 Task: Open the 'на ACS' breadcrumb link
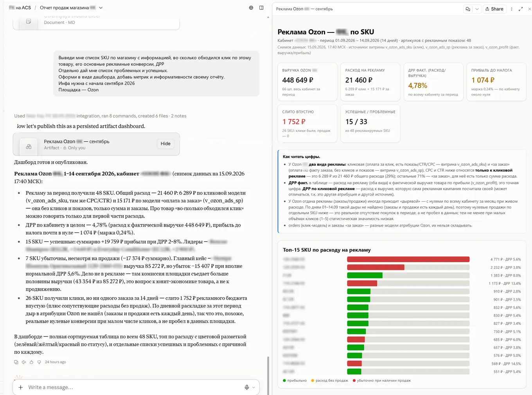pyautogui.click(x=20, y=8)
